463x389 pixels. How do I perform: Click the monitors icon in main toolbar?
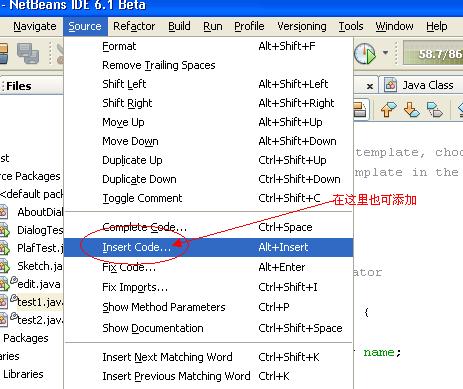pos(28,53)
